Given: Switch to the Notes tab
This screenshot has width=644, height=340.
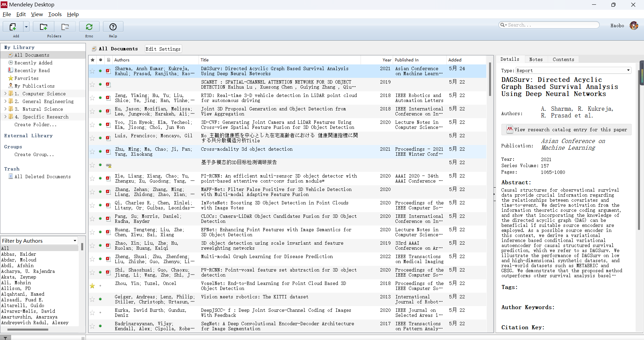Looking at the screenshot, I should 536,59.
